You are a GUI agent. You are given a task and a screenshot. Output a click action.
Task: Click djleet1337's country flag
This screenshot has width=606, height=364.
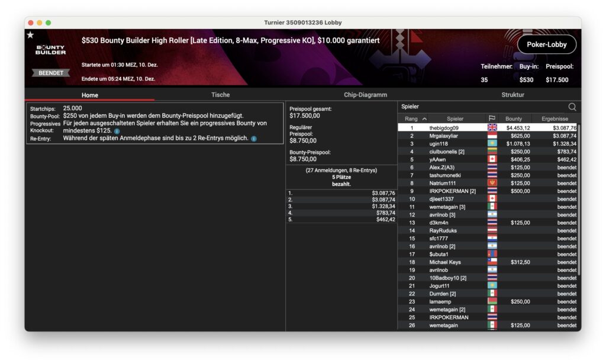[x=492, y=199]
